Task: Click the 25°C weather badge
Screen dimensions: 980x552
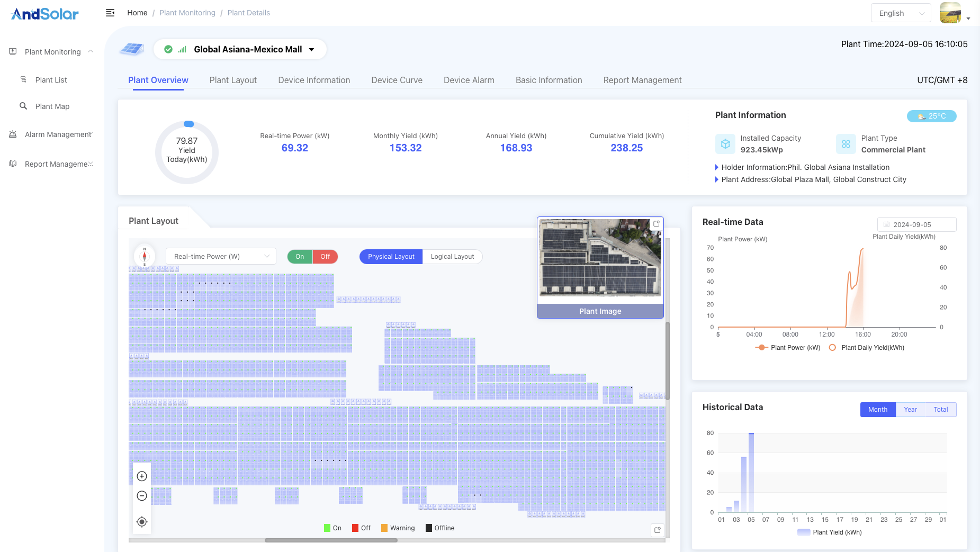Action: (x=931, y=116)
